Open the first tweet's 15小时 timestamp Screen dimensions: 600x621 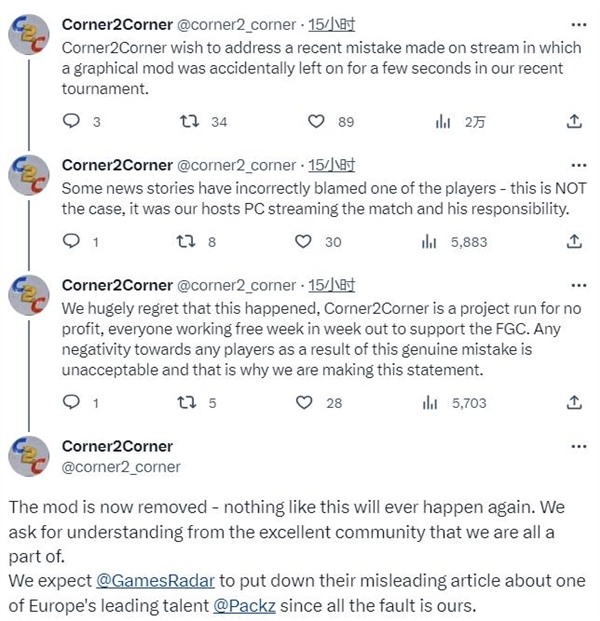(331, 25)
